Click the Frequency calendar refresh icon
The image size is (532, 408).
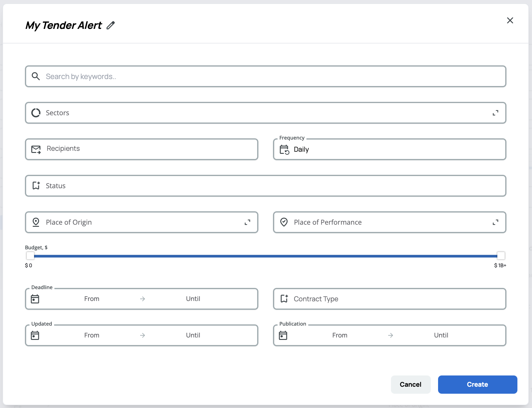pos(284,150)
